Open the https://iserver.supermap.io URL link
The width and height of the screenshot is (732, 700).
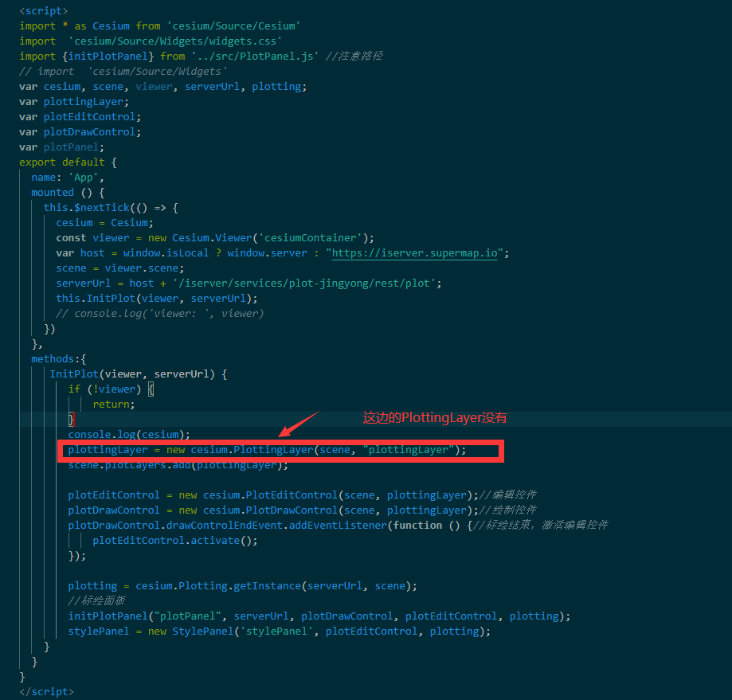click(x=414, y=253)
